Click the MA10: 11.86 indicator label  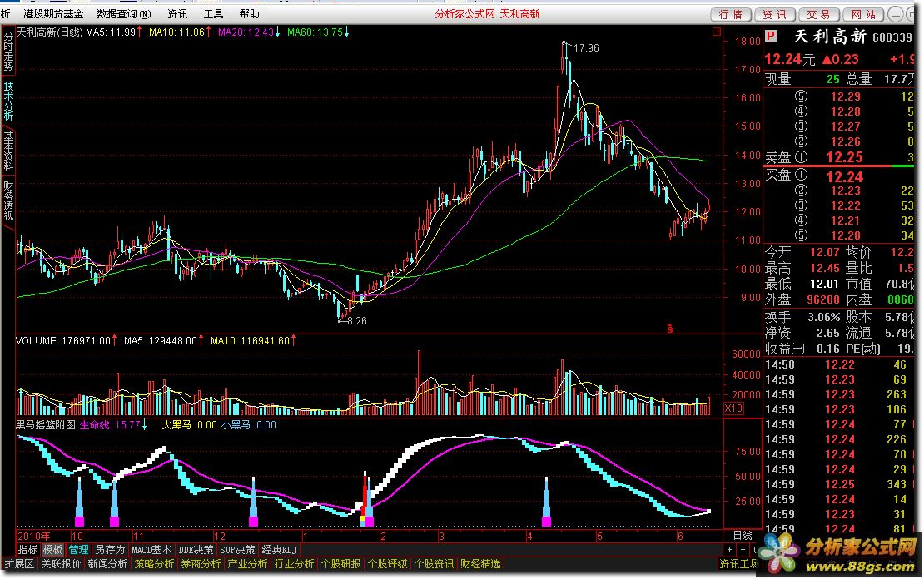[x=180, y=32]
